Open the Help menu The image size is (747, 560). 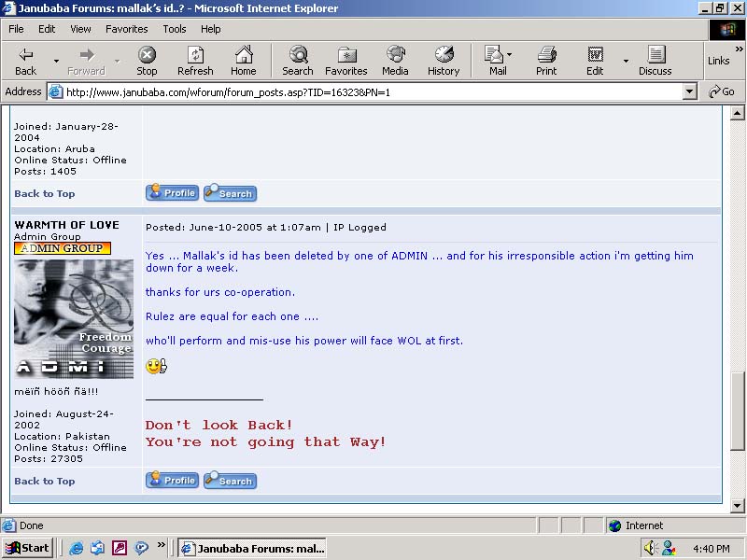(211, 29)
